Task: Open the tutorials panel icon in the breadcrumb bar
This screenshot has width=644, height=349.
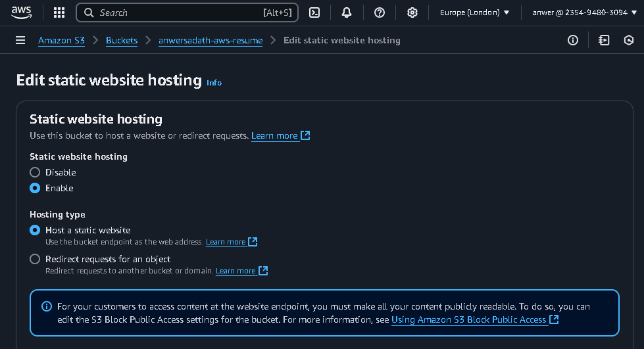Action: [604, 40]
